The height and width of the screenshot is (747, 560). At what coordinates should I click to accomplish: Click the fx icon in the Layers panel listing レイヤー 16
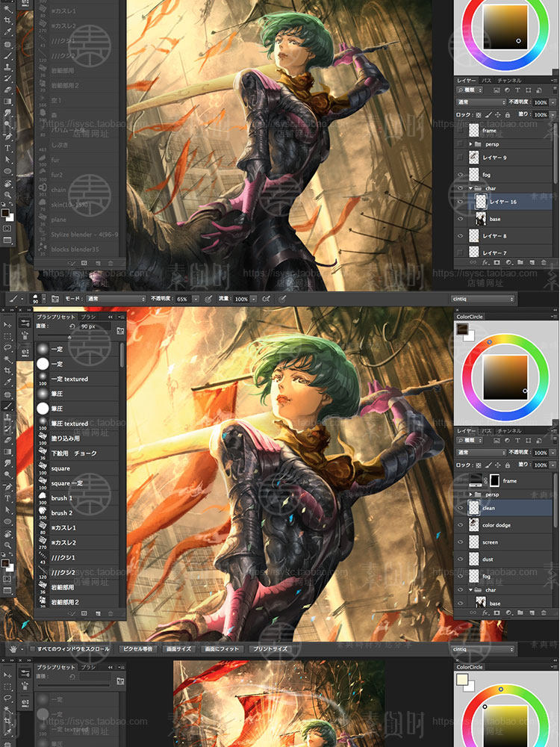[485, 262]
